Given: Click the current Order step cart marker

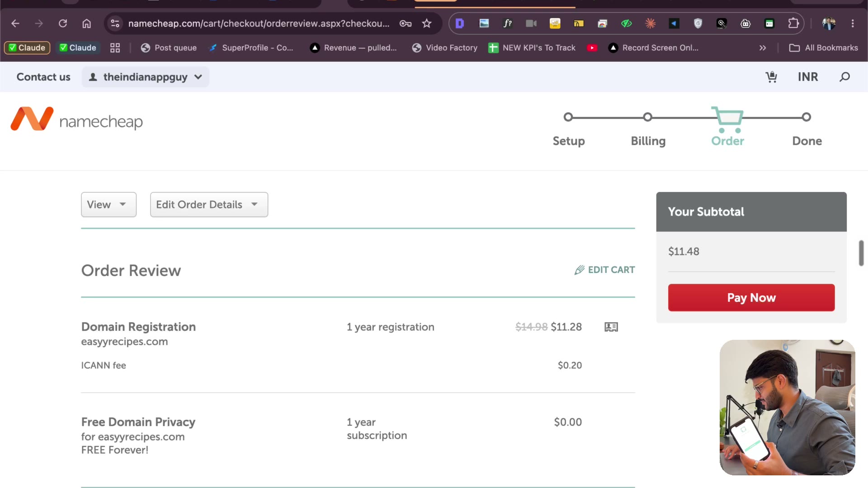Looking at the screenshot, I should click(x=727, y=119).
